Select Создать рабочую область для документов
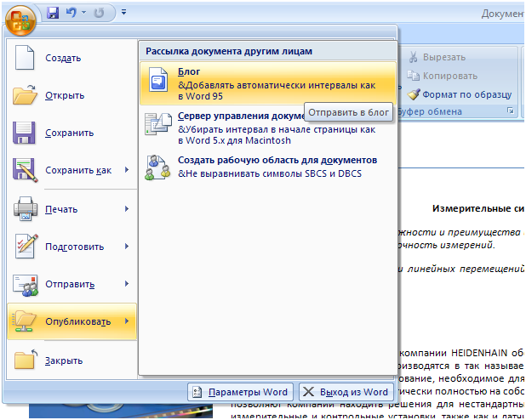Screen dimensions: 526x420 click(277, 160)
